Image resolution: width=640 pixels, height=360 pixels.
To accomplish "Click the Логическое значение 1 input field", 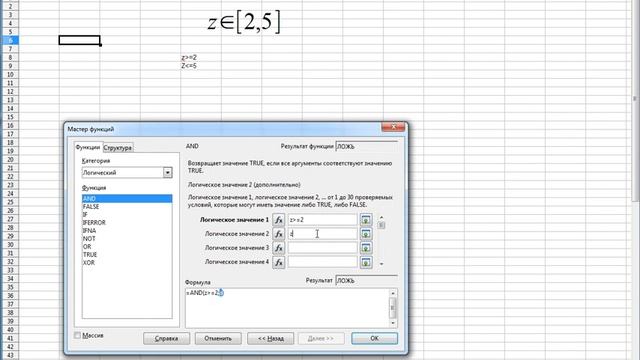I will point(322,220).
